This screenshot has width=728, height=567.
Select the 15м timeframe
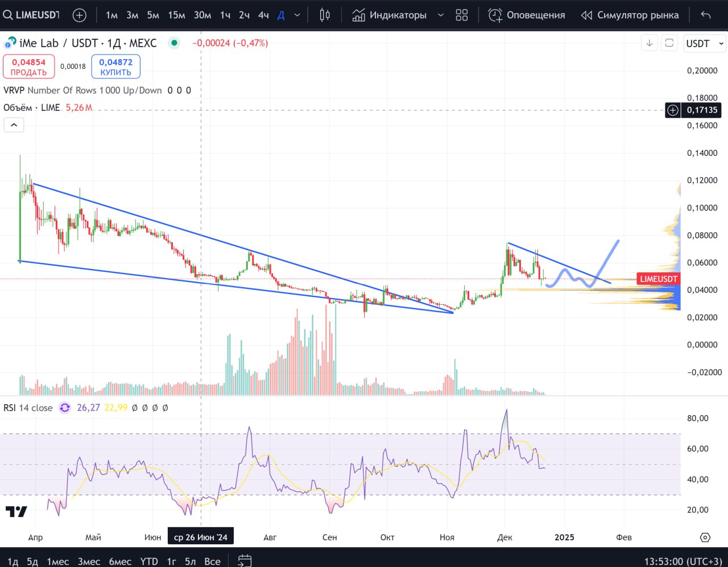pos(176,15)
